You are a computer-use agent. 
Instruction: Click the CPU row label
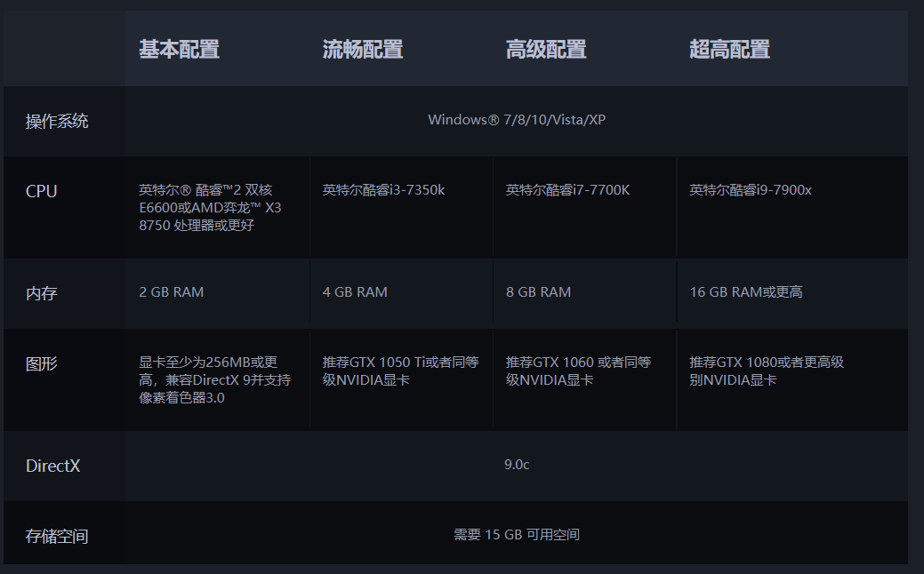point(41,191)
